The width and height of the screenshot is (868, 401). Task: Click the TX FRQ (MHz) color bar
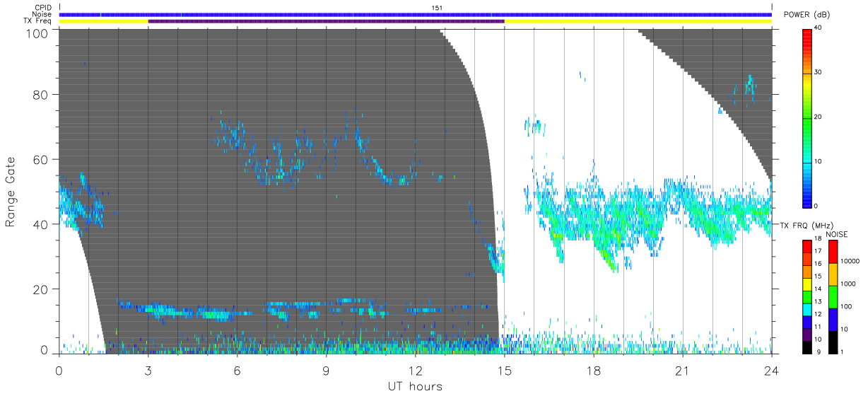click(807, 296)
